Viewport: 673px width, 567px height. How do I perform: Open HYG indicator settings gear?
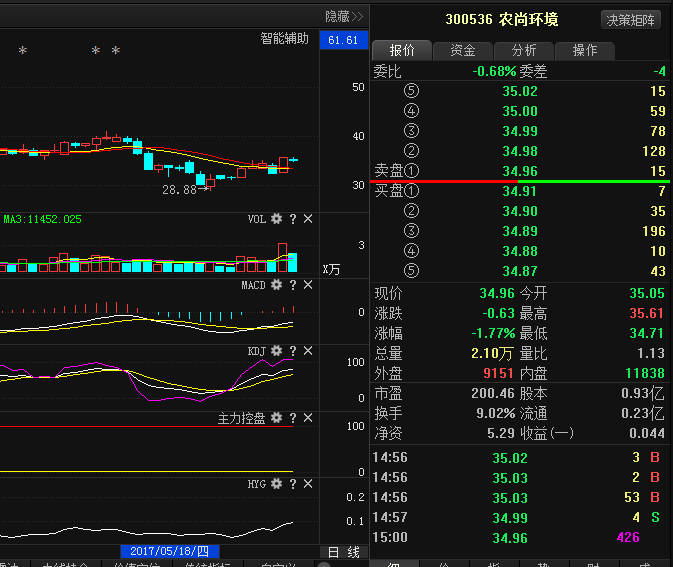point(277,484)
